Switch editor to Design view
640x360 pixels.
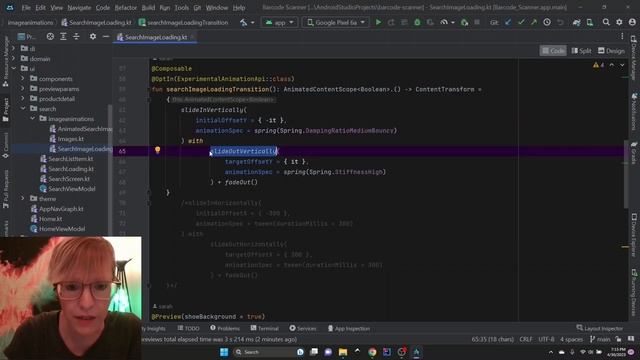pyautogui.click(x=611, y=51)
